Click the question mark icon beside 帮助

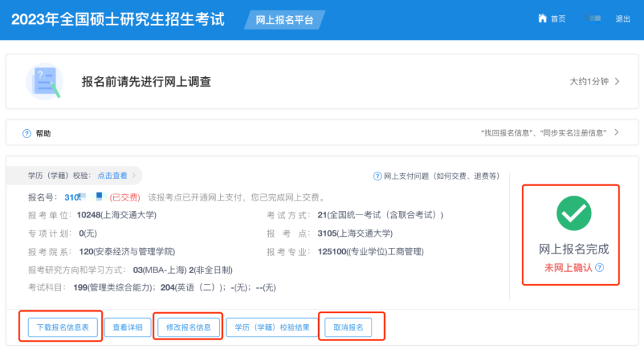coord(27,133)
